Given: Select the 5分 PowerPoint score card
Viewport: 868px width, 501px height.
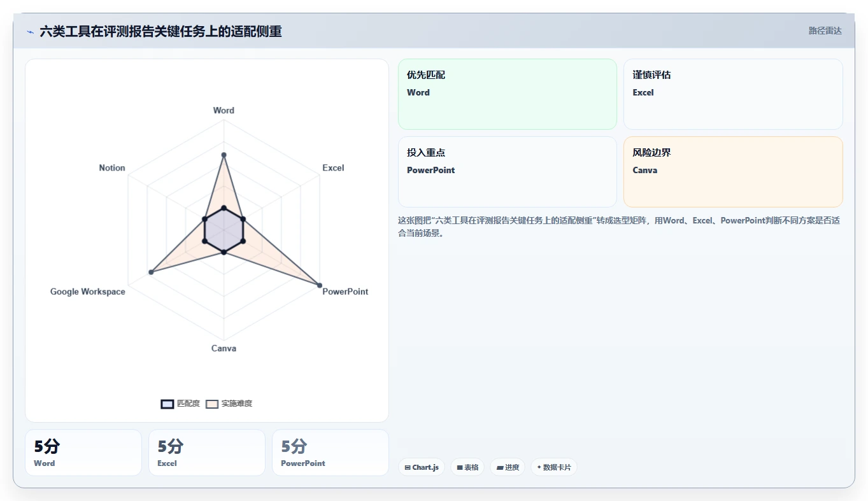Looking at the screenshot, I should [x=331, y=453].
